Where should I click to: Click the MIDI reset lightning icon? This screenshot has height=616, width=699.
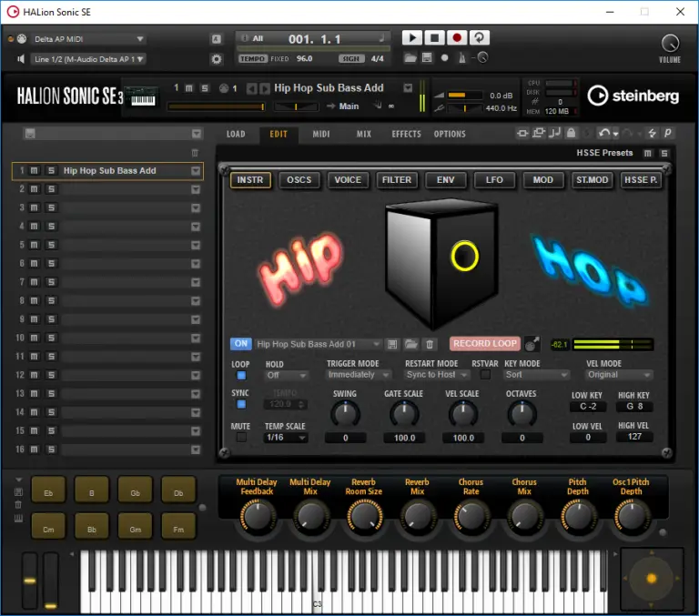[653, 133]
